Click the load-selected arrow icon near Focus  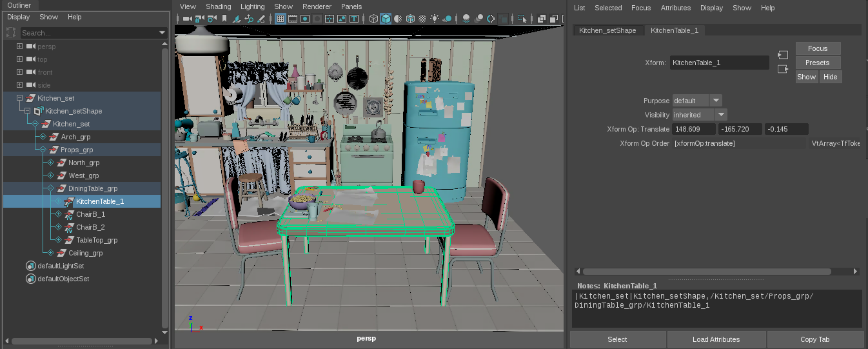[x=783, y=55]
